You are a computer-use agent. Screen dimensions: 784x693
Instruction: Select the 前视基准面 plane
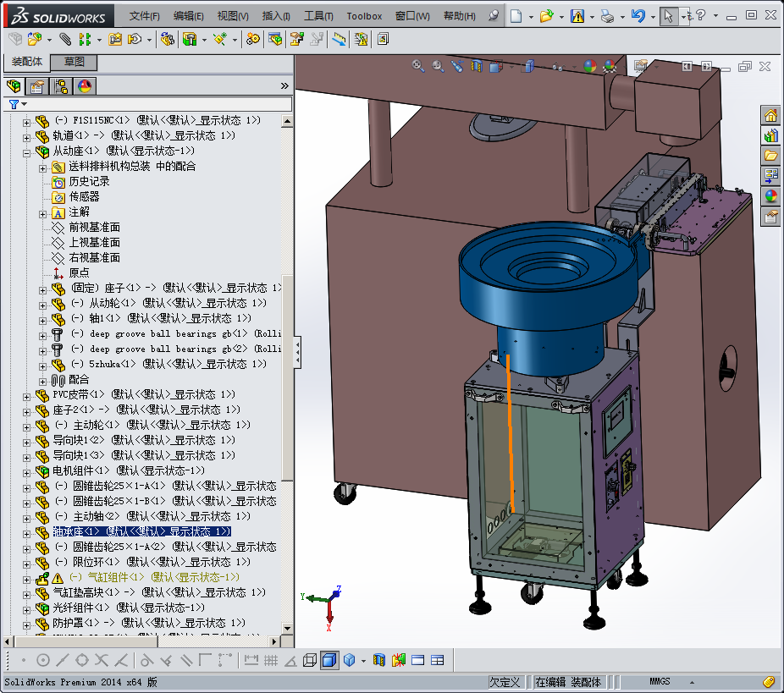click(94, 228)
